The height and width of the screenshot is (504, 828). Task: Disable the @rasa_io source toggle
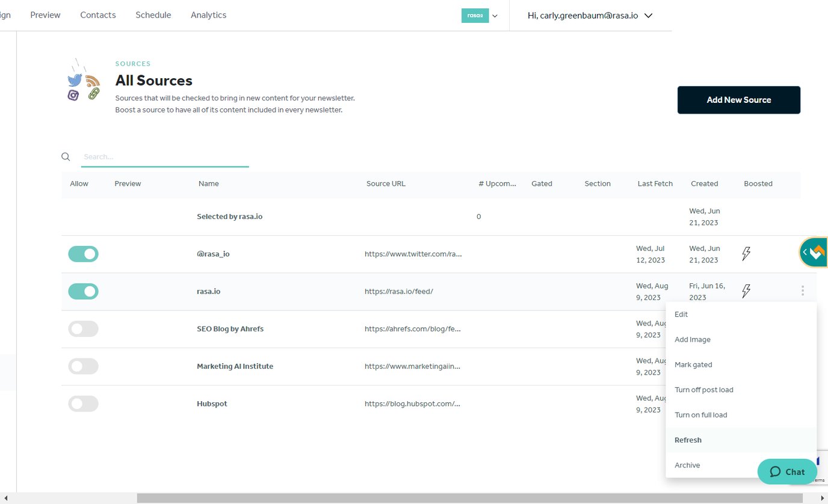[x=83, y=254]
